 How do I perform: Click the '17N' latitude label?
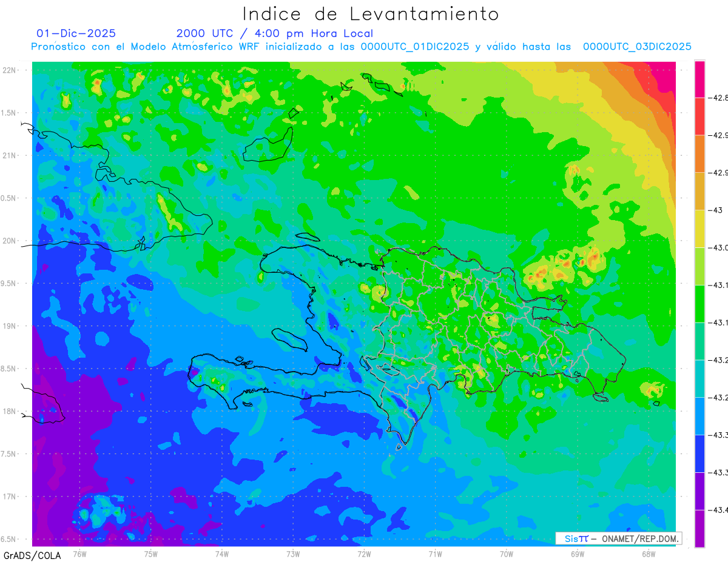coord(9,497)
